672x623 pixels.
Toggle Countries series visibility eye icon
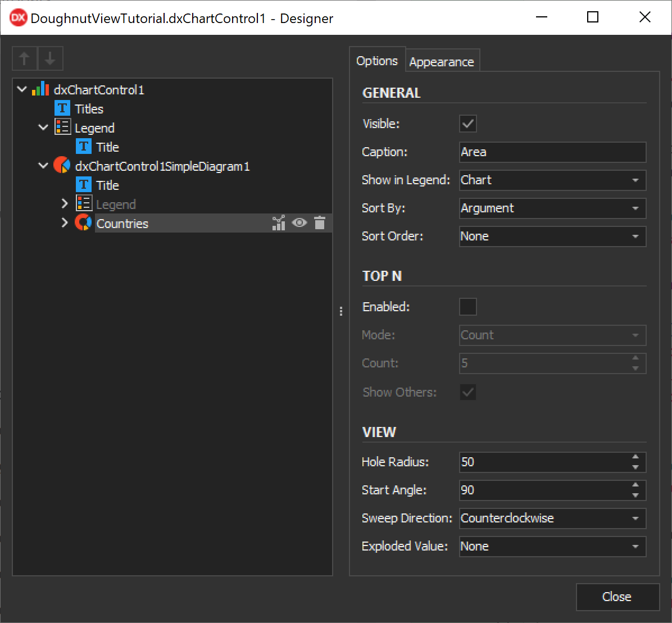pyautogui.click(x=299, y=223)
